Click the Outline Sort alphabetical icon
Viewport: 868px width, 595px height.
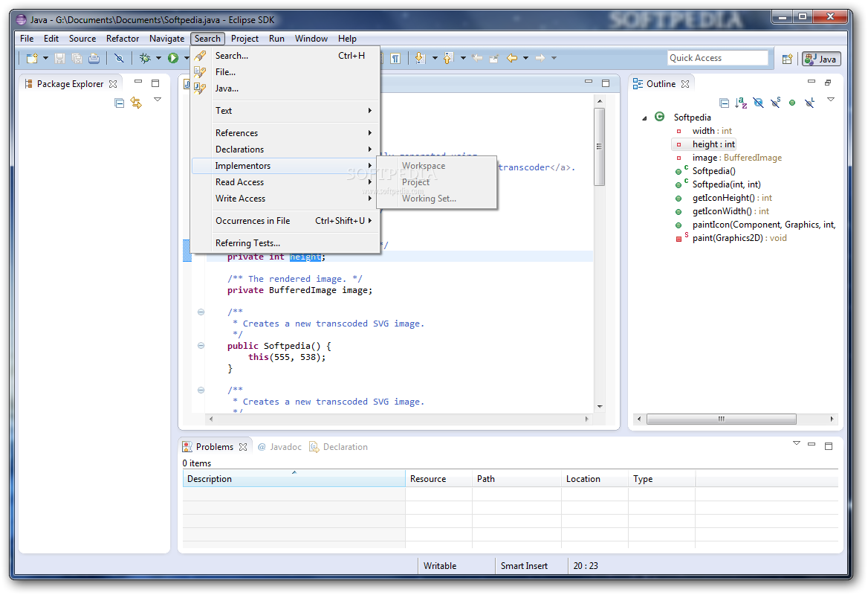(741, 103)
